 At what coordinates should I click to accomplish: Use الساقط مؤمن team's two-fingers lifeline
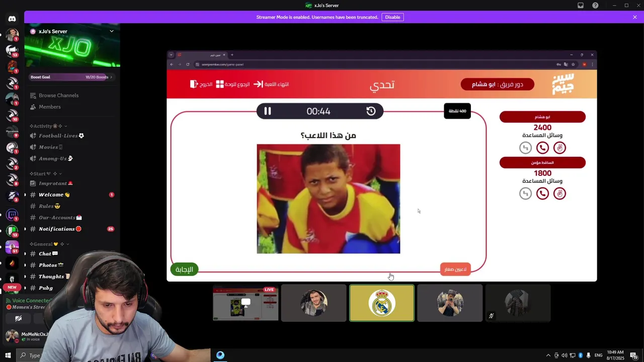tap(559, 194)
